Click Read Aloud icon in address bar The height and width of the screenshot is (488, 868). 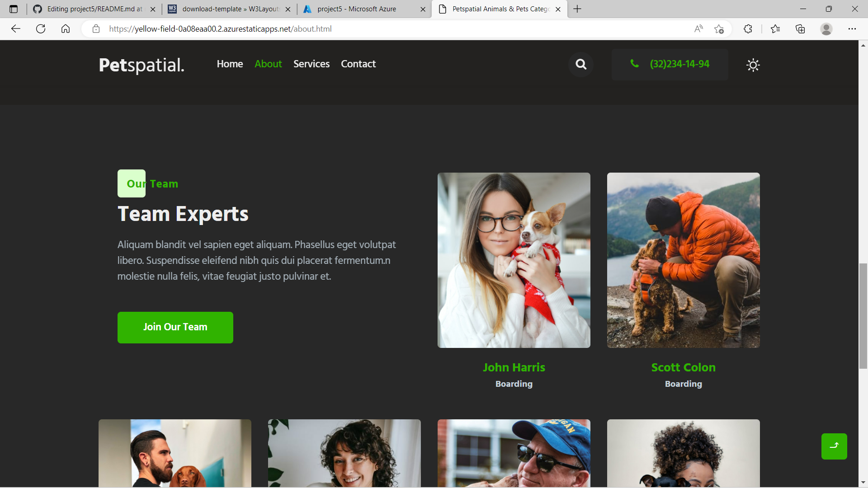click(698, 29)
